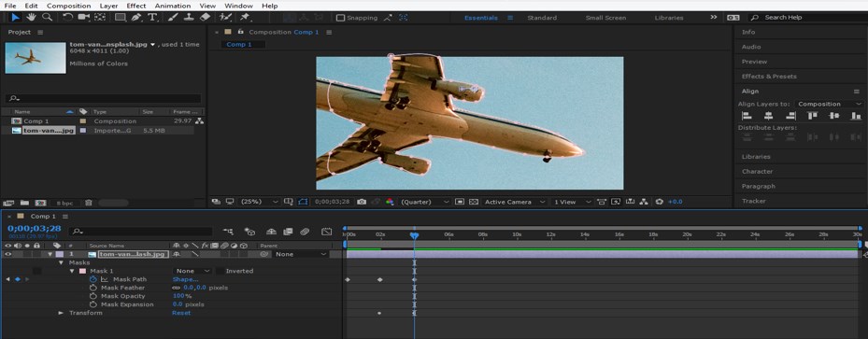Viewport: 868px width, 339px height.
Task: Select the Pen tool
Action: coord(136,17)
